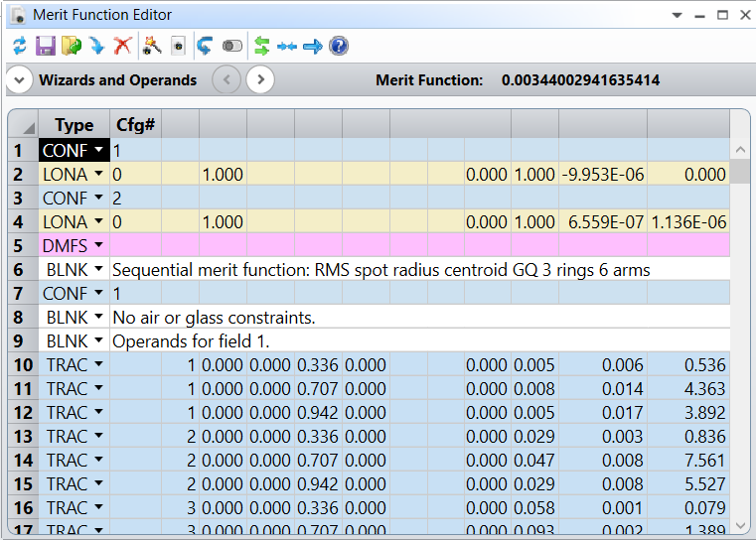Click the blue curved undo arrow icon

click(205, 47)
